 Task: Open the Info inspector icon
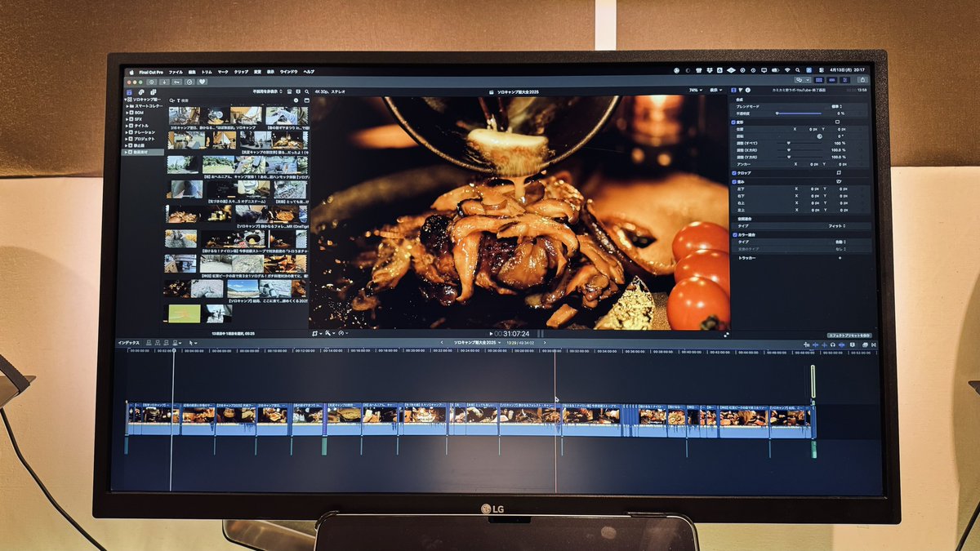point(748,90)
